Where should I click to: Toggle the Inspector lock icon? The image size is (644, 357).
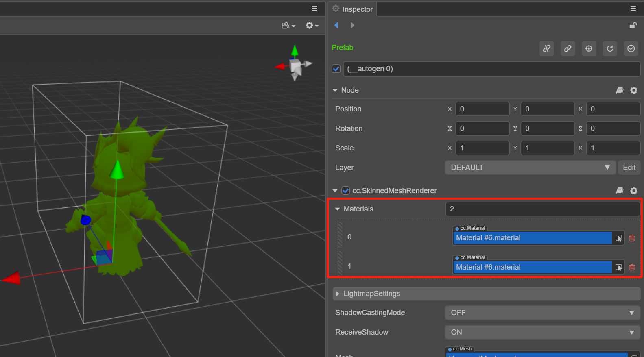point(633,25)
